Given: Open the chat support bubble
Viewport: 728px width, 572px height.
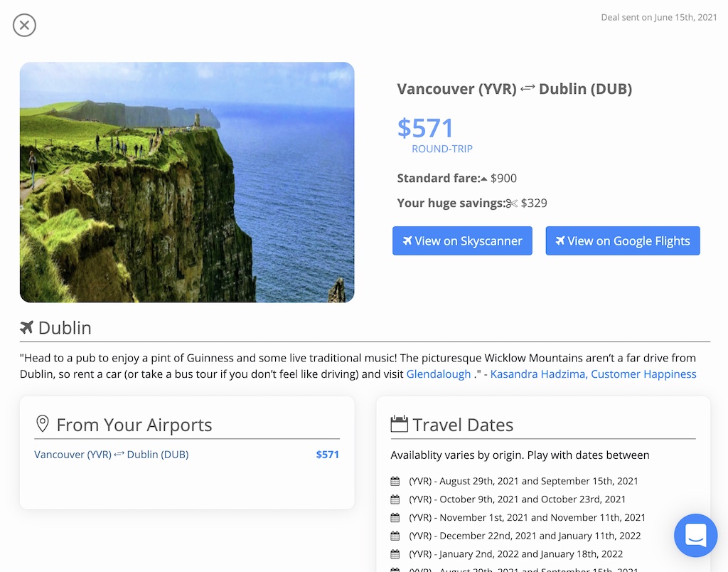Looking at the screenshot, I should pos(695,535).
